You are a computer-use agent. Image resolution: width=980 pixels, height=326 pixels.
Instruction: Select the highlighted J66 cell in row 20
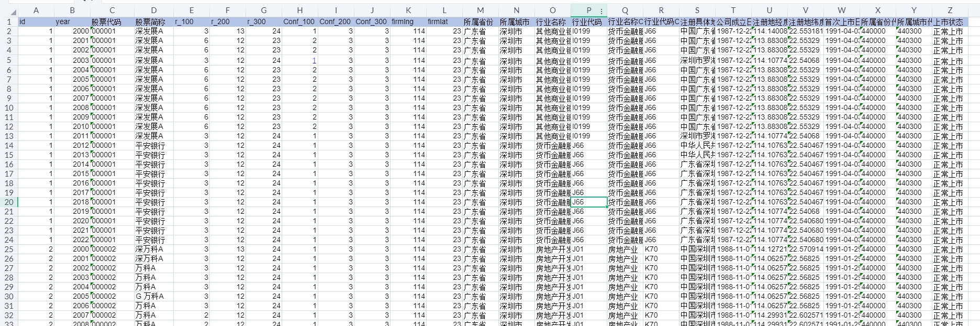[x=589, y=202]
